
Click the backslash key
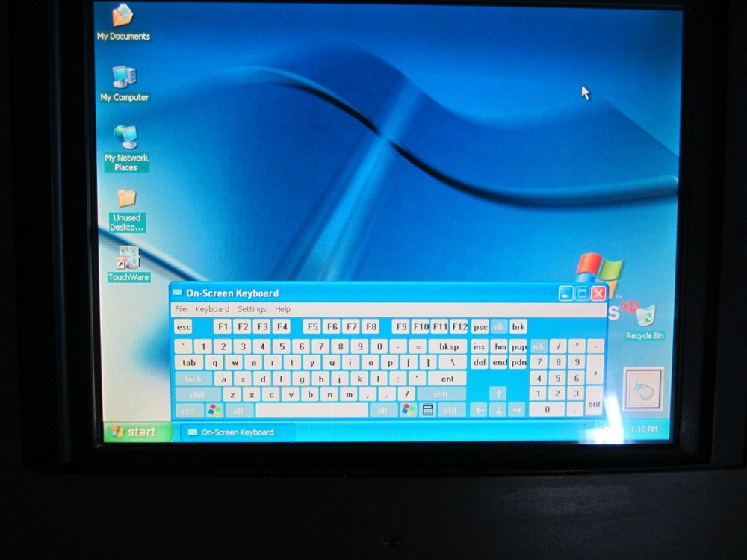click(453, 362)
